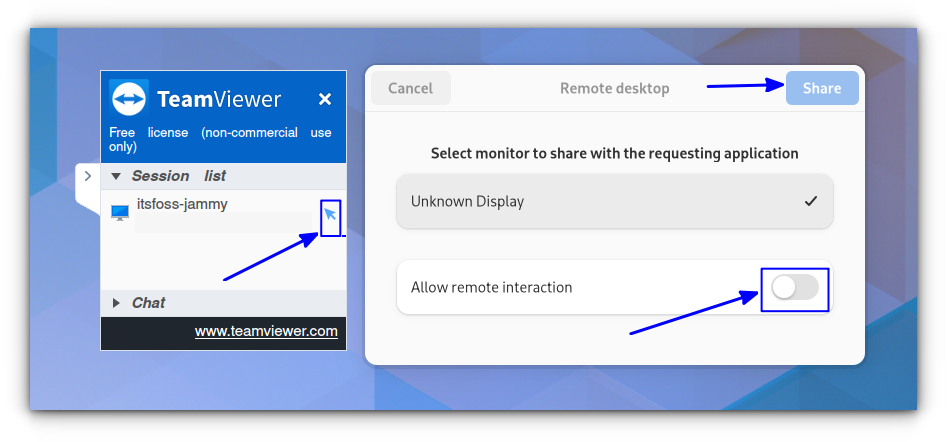Click the Free license notice text
947x442 pixels.
[x=220, y=139]
